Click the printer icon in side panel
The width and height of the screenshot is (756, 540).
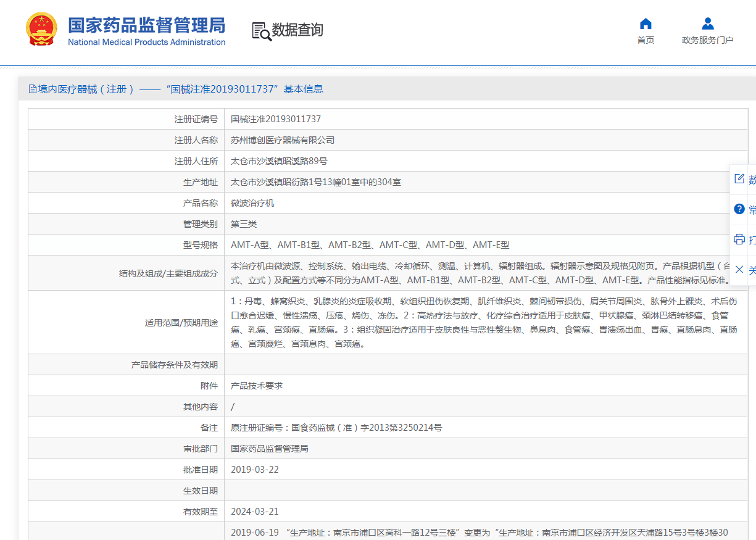click(739, 239)
